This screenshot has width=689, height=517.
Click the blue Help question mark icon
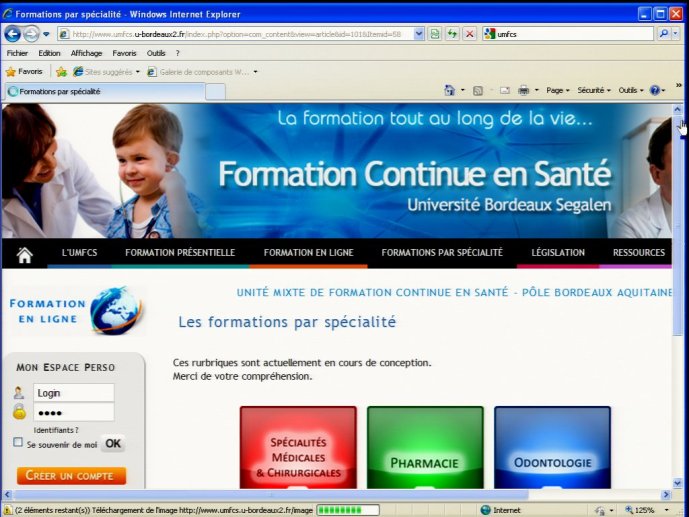655,90
